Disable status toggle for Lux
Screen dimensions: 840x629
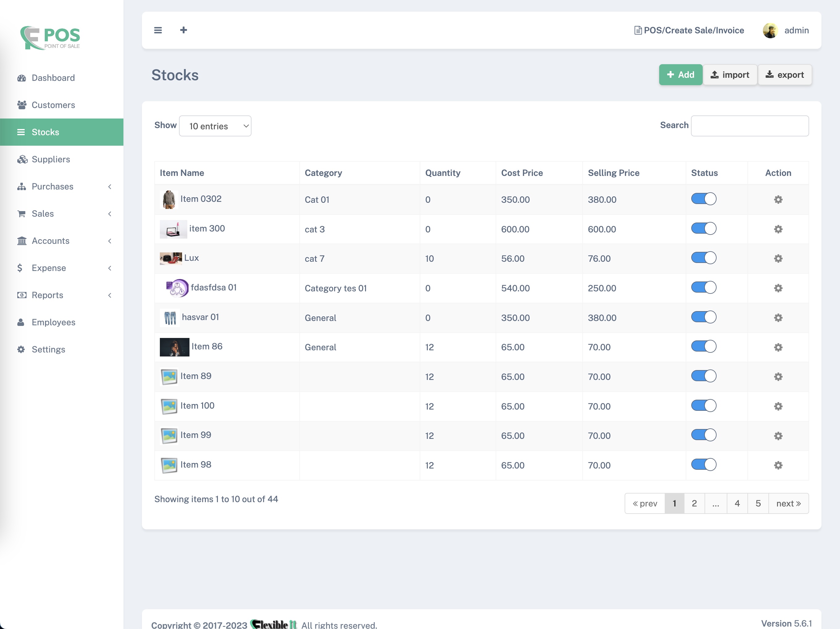[x=703, y=258]
